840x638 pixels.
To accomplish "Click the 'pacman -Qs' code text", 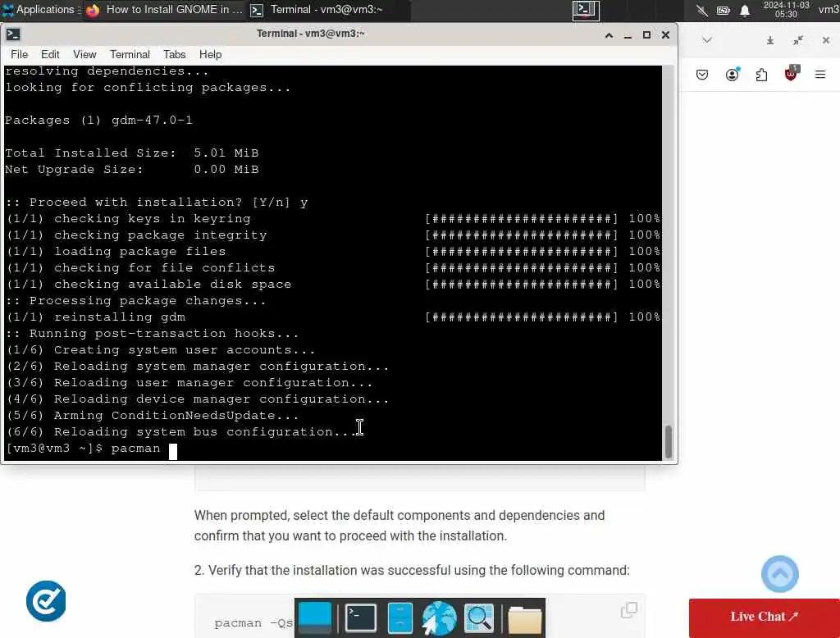I will 253,623.
